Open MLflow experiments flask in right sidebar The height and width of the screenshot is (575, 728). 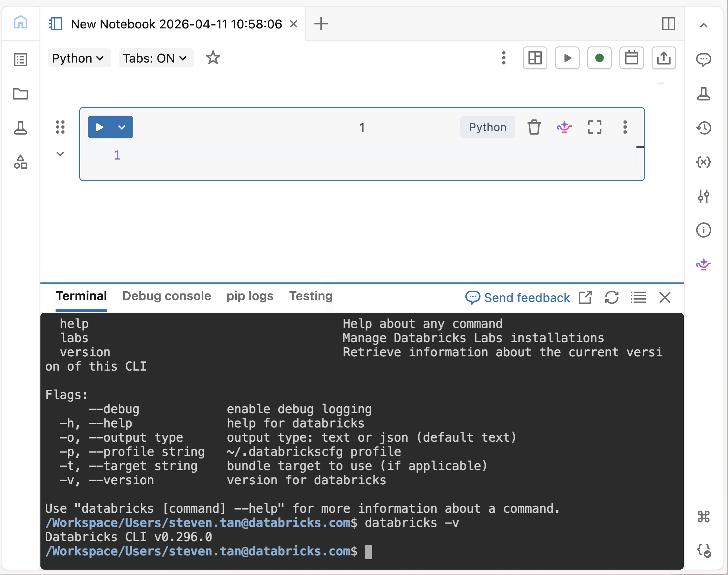pyautogui.click(x=703, y=94)
